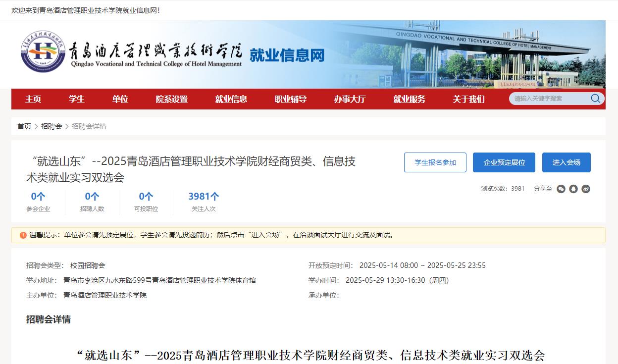
Task: Click the 举办时间 label
Action: click(324, 280)
